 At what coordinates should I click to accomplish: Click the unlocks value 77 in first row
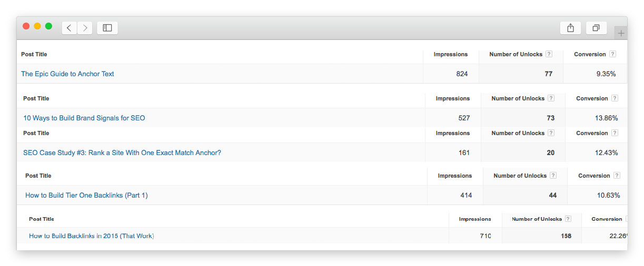coord(548,74)
